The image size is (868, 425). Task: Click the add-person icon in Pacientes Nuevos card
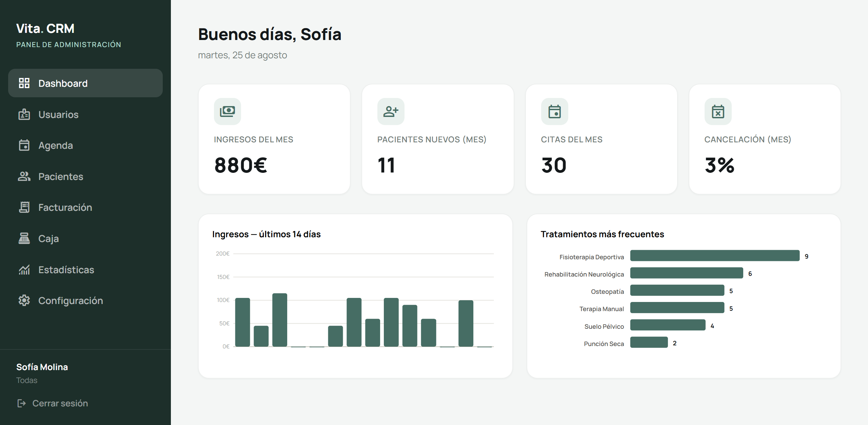tap(391, 111)
